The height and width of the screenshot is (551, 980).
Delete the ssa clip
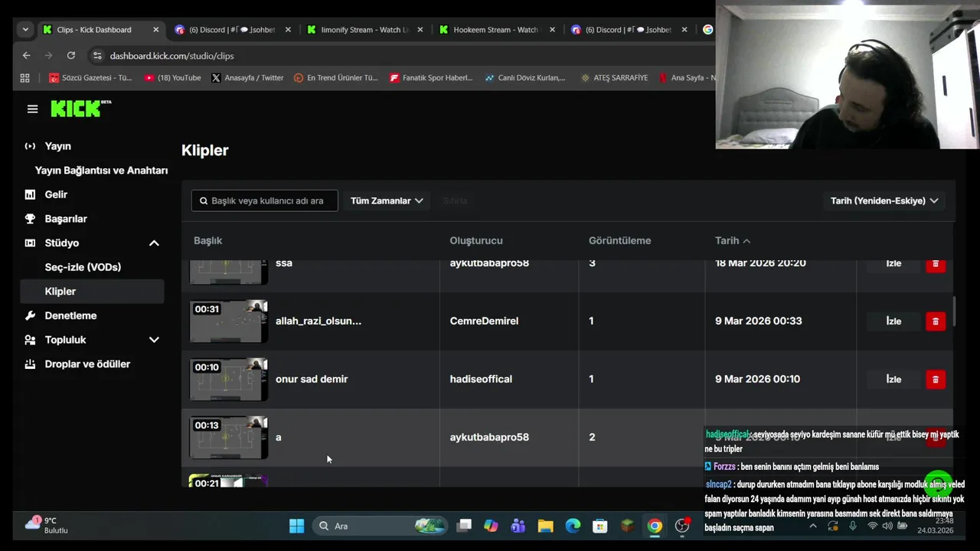(936, 264)
